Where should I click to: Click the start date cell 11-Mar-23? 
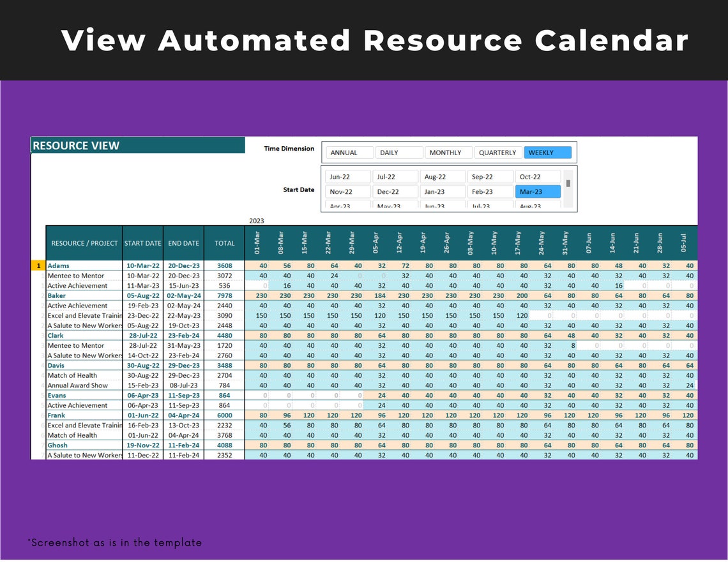142,286
